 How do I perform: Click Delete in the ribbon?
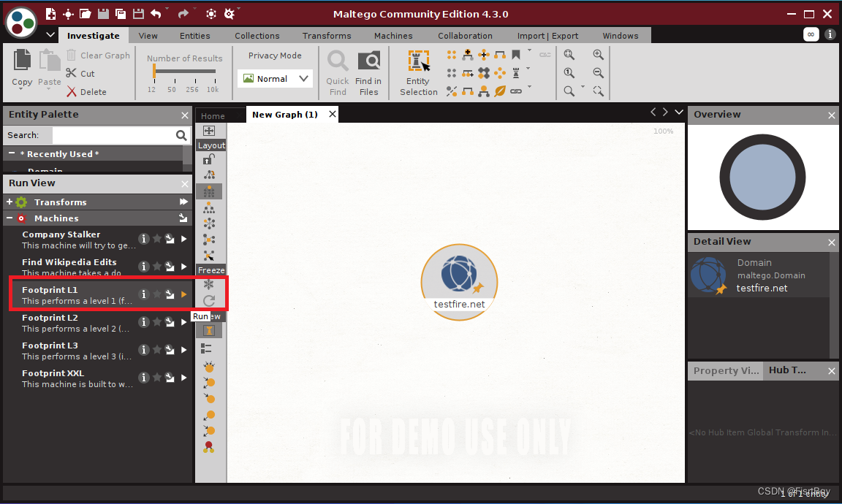86,92
